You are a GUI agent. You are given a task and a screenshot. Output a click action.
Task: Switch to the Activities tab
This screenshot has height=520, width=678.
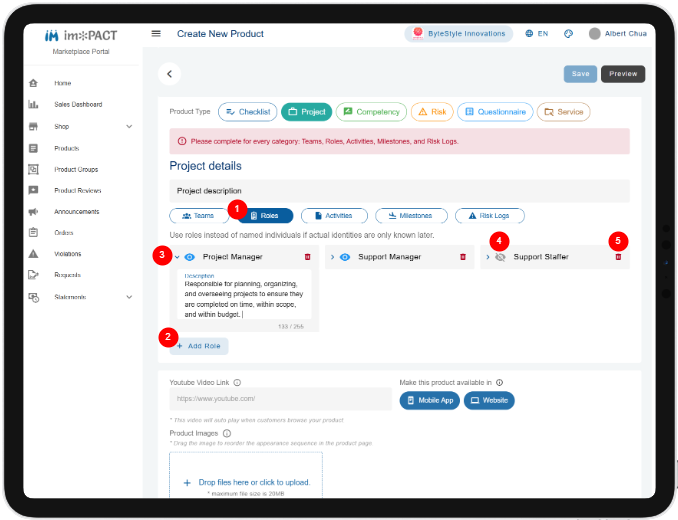[x=334, y=216]
